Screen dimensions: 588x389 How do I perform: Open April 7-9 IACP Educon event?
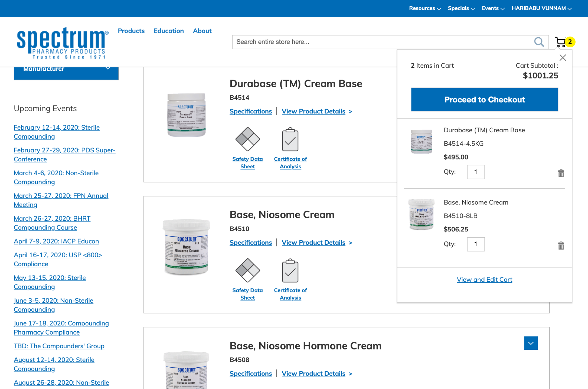(x=56, y=241)
